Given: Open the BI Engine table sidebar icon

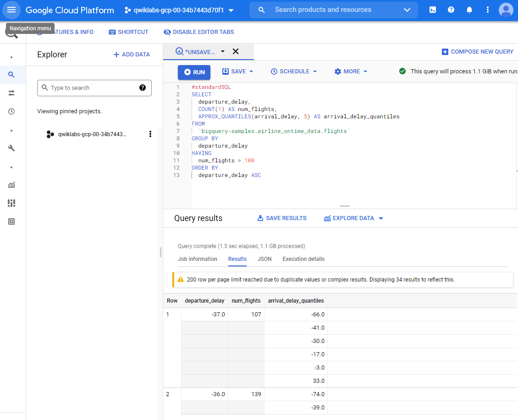Looking at the screenshot, I should (x=11, y=221).
